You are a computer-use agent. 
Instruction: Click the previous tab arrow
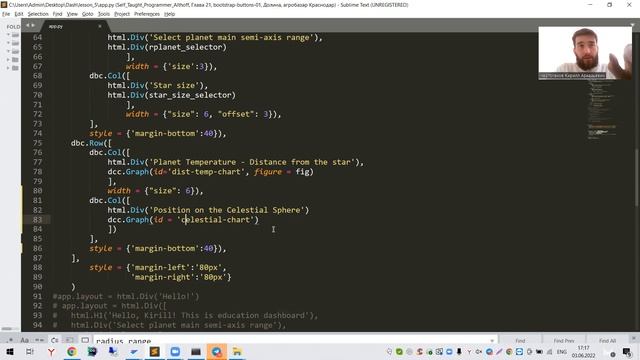pyautogui.click(x=28, y=25)
